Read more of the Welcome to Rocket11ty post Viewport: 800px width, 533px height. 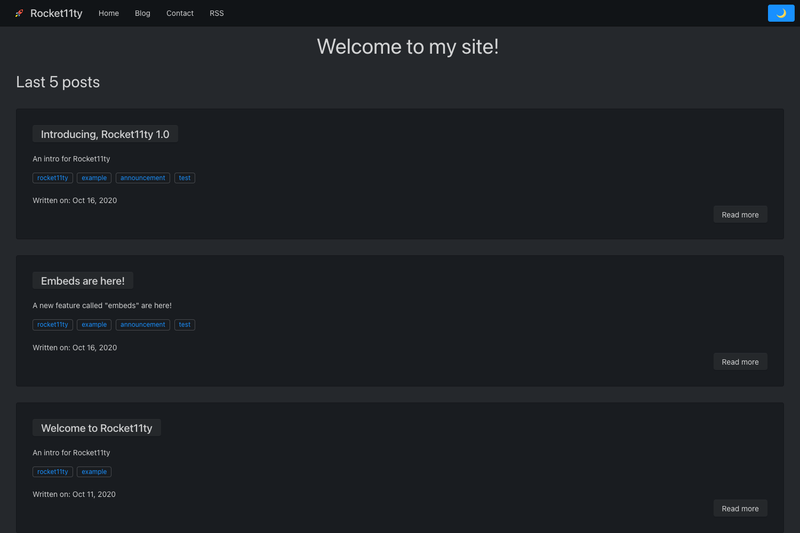click(x=740, y=509)
